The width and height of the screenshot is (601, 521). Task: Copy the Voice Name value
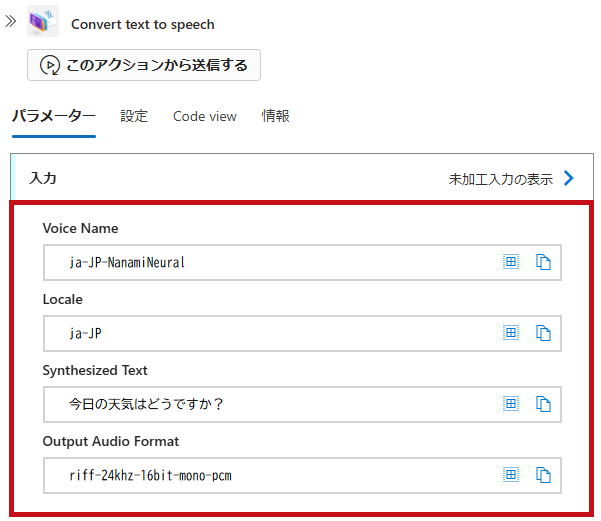pos(543,262)
